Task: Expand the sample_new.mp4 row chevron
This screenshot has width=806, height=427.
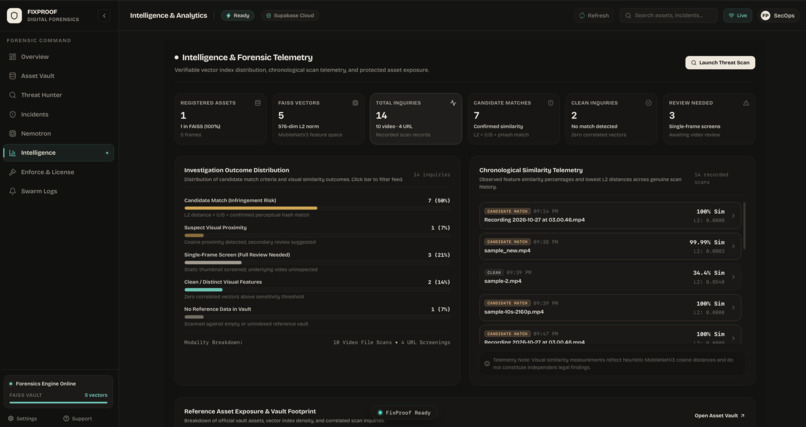Action: click(x=733, y=246)
